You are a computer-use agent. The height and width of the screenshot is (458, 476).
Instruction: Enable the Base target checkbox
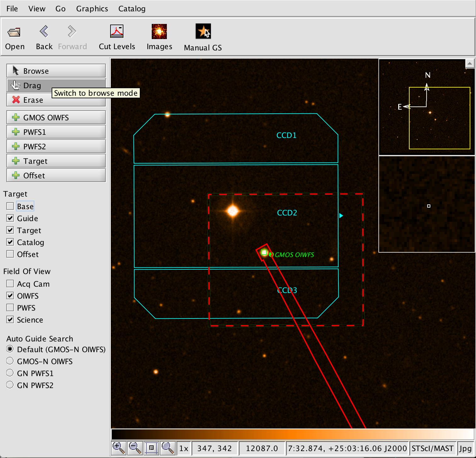[x=10, y=206]
